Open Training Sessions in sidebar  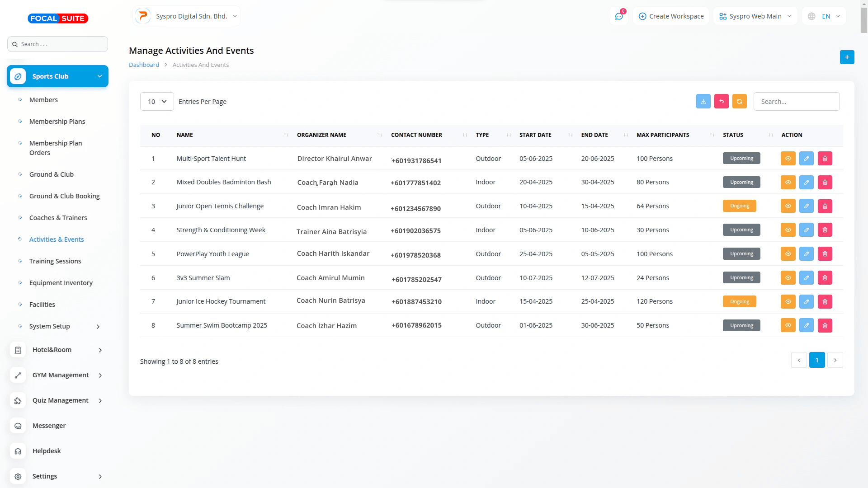tap(55, 261)
